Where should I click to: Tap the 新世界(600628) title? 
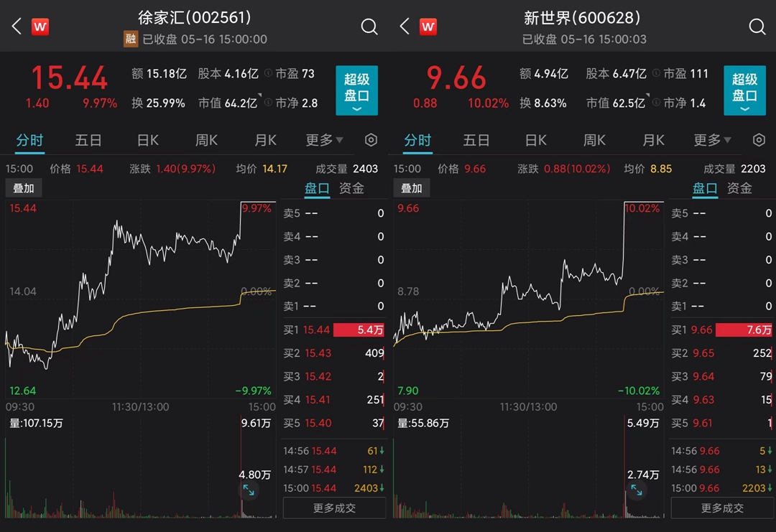click(x=582, y=18)
